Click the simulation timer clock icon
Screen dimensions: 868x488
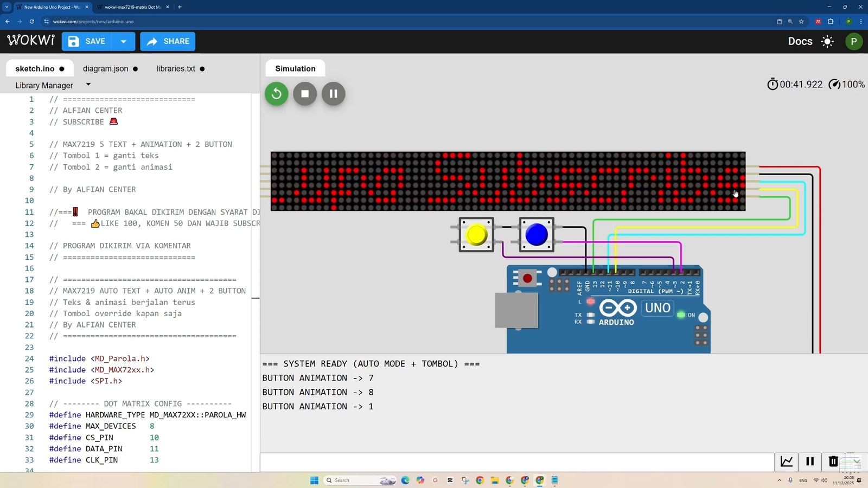[773, 84]
